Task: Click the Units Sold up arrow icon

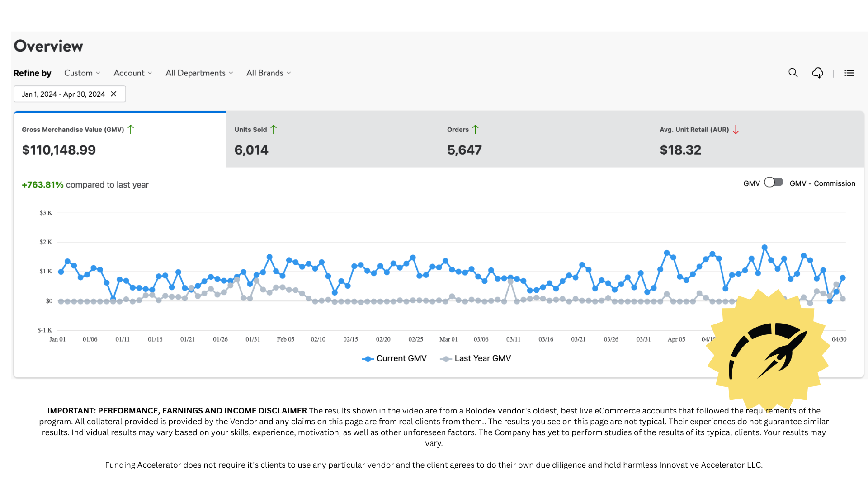Action: tap(274, 130)
